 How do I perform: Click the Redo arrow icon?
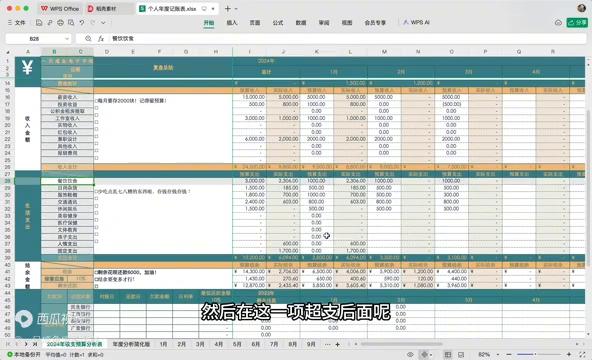(x=93, y=23)
